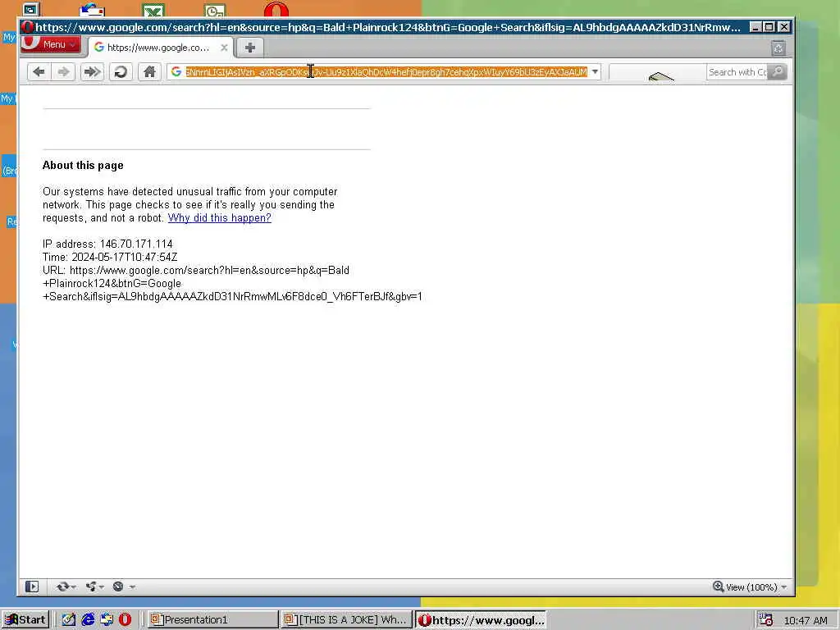Expand the View zoom dropdown arrow

[x=784, y=587]
